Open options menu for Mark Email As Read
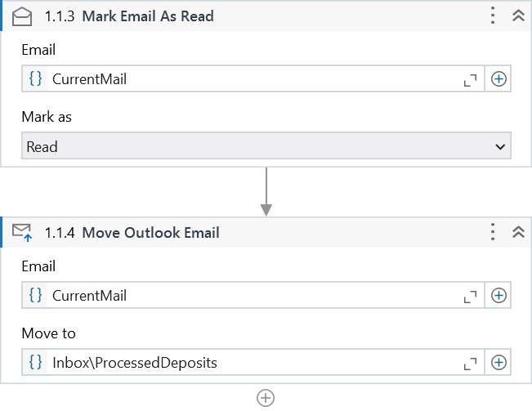This screenshot has width=532, height=411. pos(493,16)
